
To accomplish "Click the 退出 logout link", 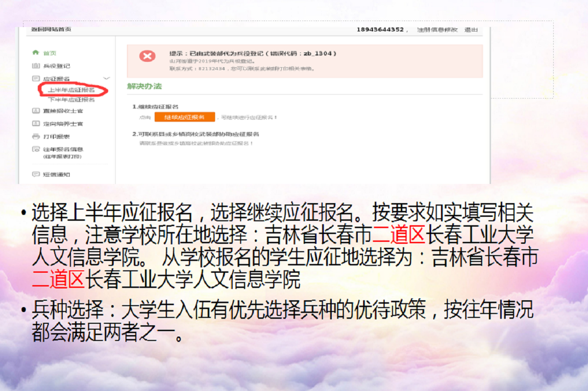I will click(471, 30).
